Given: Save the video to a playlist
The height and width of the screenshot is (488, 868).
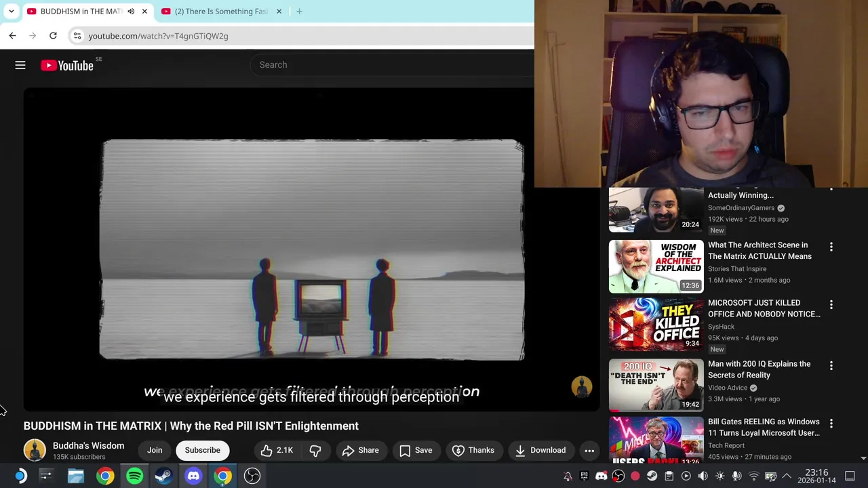Looking at the screenshot, I should point(416,450).
